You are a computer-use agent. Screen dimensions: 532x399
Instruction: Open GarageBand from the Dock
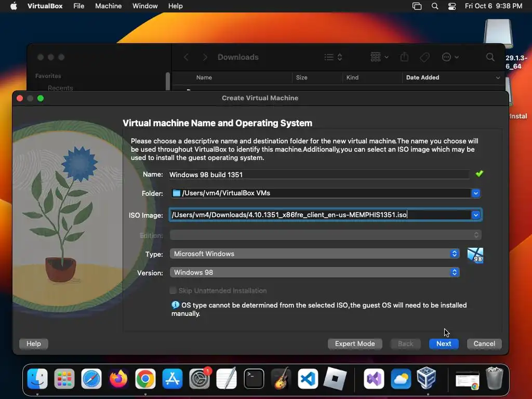click(x=281, y=379)
